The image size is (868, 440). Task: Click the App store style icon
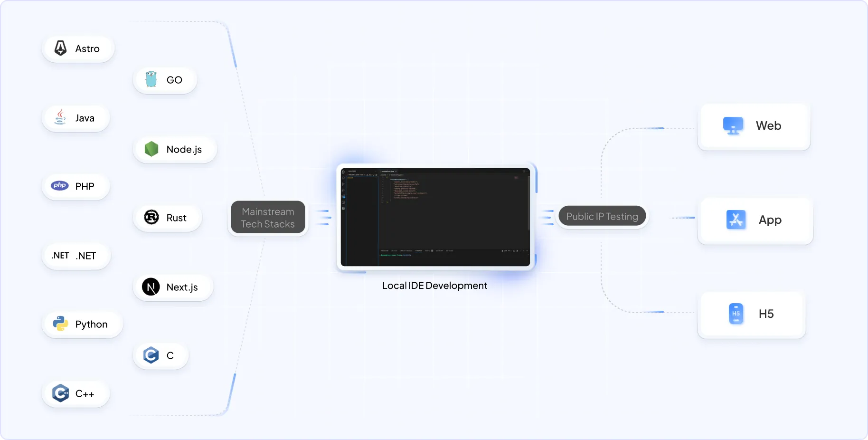click(x=736, y=220)
